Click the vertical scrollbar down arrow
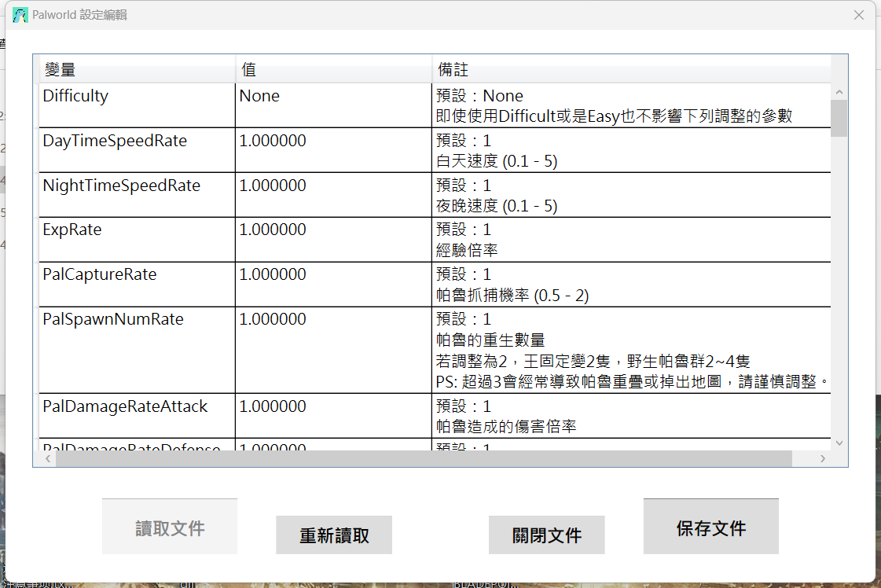 [x=839, y=443]
